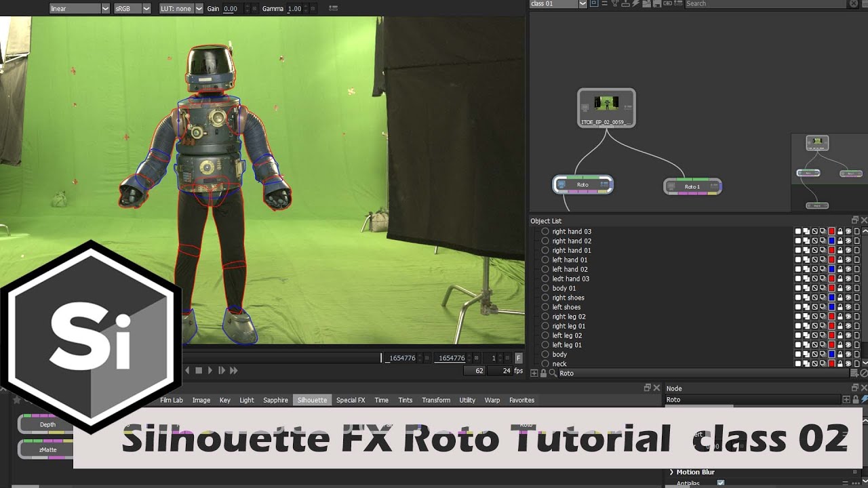Open the Tints node tab
This screenshot has height=488, width=868.
click(406, 400)
